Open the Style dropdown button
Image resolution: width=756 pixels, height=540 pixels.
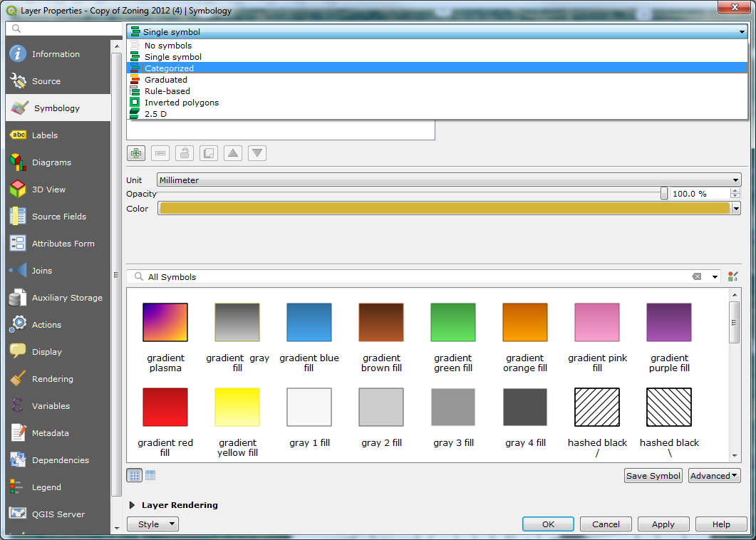point(153,524)
